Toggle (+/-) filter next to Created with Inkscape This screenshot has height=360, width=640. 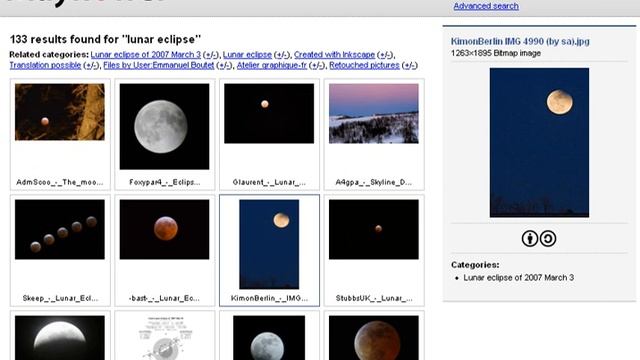click(x=385, y=55)
